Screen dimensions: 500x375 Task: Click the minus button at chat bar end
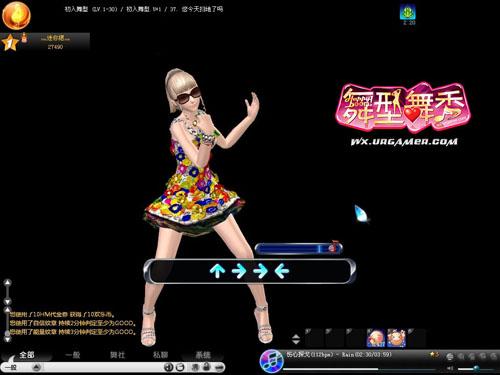(219, 367)
